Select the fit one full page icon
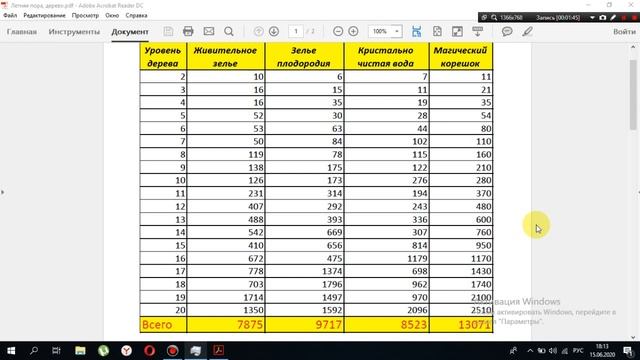The image size is (640, 360). point(437,31)
